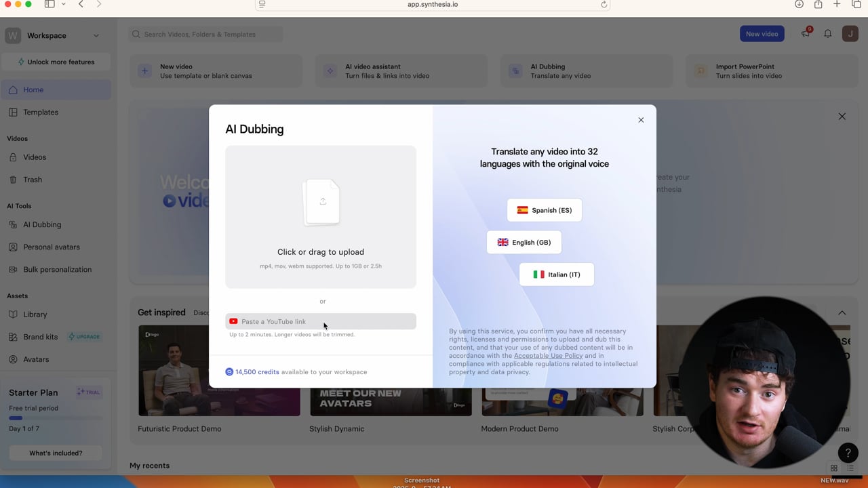Click the Import PowerPoint card
Image resolution: width=868 pixels, height=488 pixels.
tap(772, 71)
